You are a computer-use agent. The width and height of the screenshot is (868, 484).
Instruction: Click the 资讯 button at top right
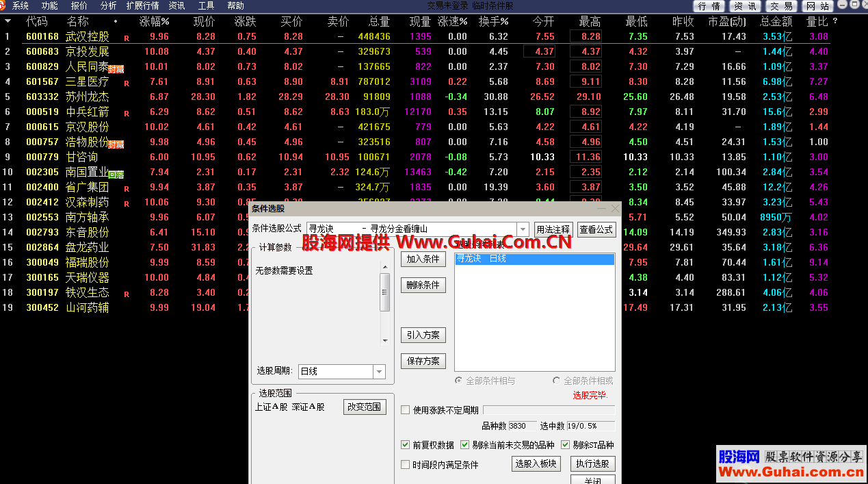click(744, 6)
